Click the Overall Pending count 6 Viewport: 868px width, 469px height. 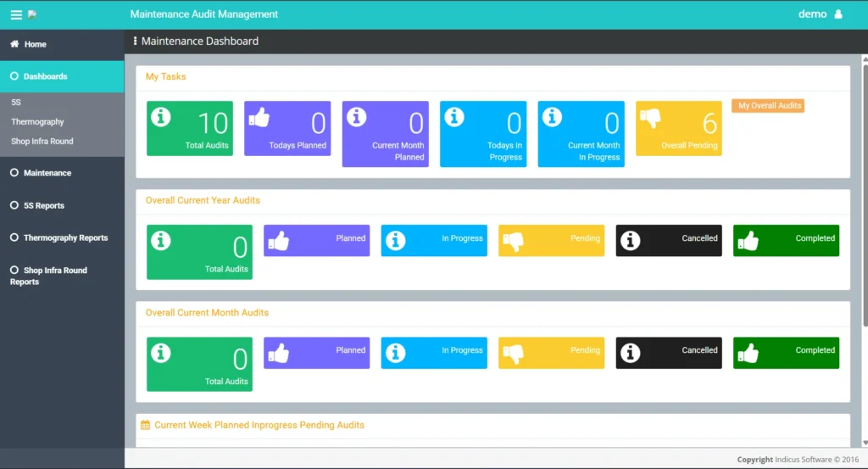(x=709, y=123)
